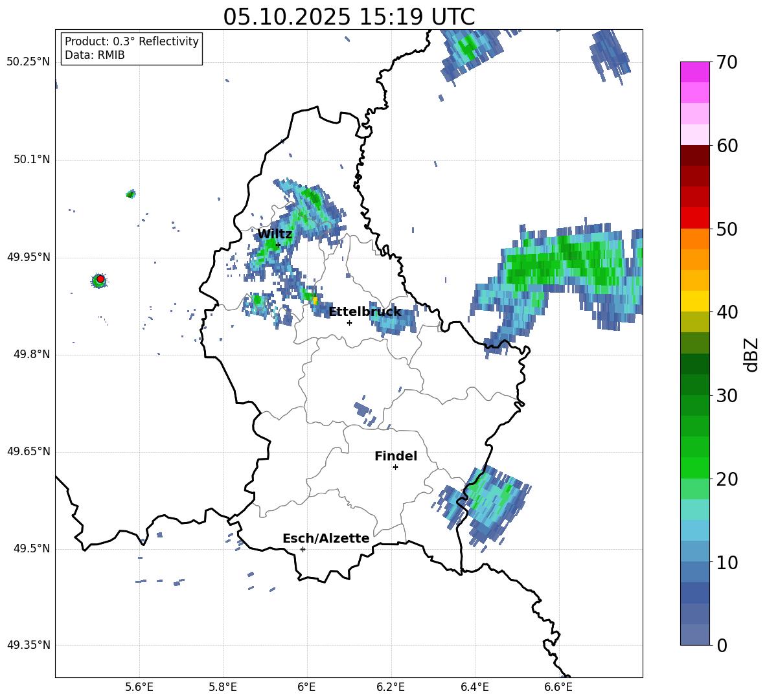
Task: Click the title 05.10.2025 15:19 UTC
Action: pyautogui.click(x=349, y=17)
